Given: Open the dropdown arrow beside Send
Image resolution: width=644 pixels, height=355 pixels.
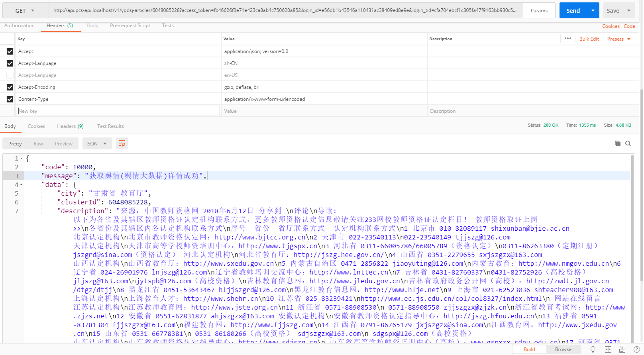Looking at the screenshot, I should pos(593,11).
